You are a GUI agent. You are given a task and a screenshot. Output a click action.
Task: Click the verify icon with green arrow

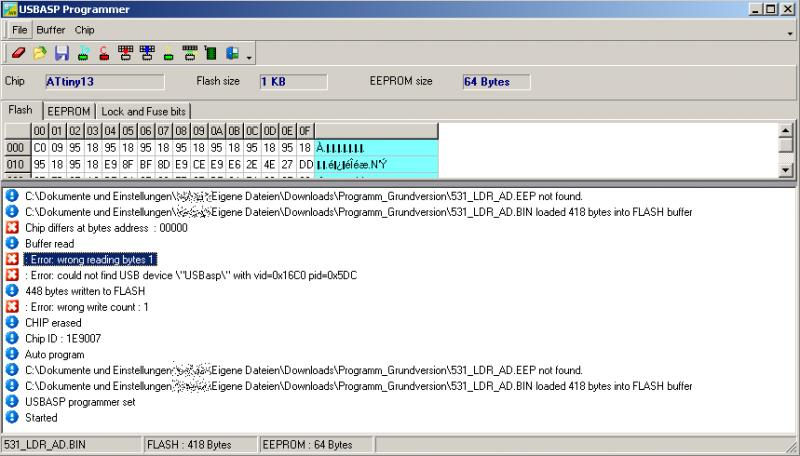[x=190, y=53]
